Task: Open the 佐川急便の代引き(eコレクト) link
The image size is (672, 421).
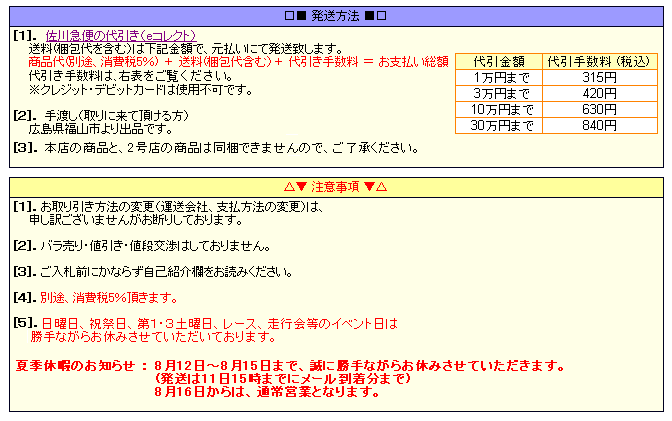Action: (120, 35)
